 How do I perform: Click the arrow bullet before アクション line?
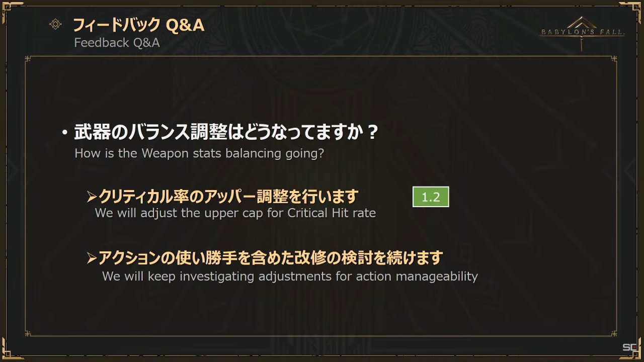coord(92,258)
